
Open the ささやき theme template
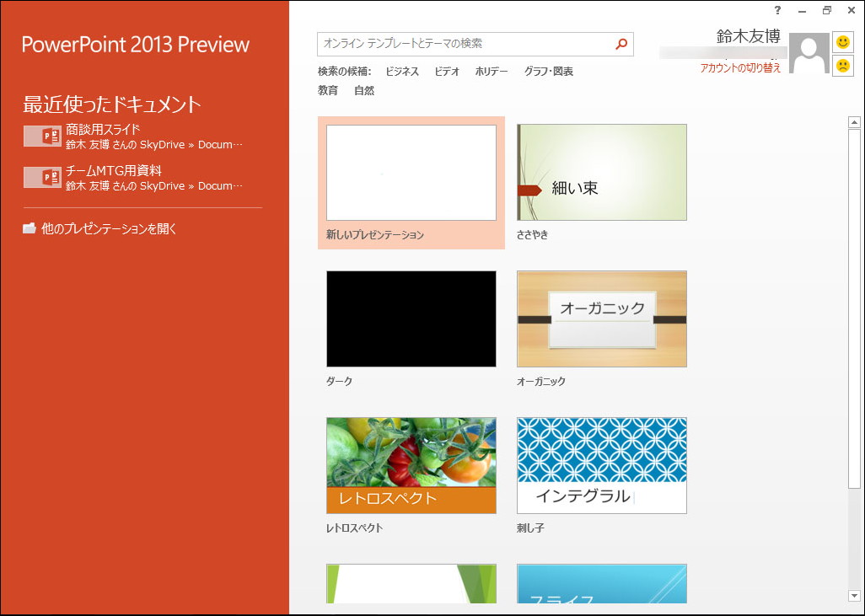601,172
